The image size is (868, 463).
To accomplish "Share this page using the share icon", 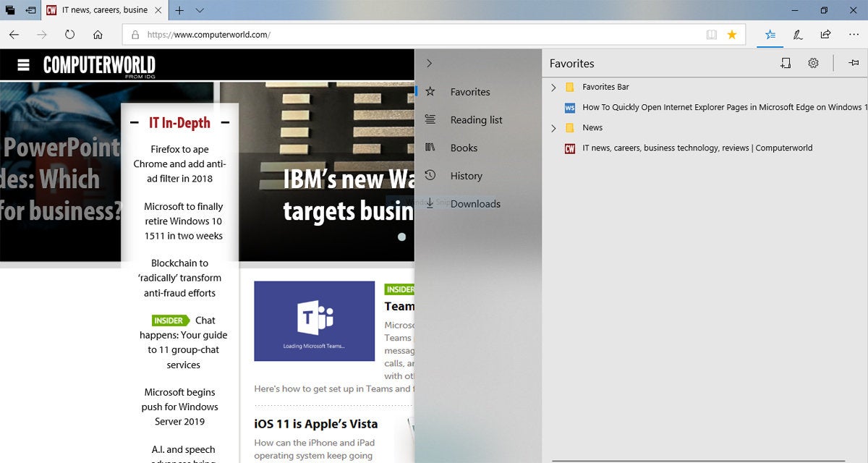I will (x=825, y=34).
